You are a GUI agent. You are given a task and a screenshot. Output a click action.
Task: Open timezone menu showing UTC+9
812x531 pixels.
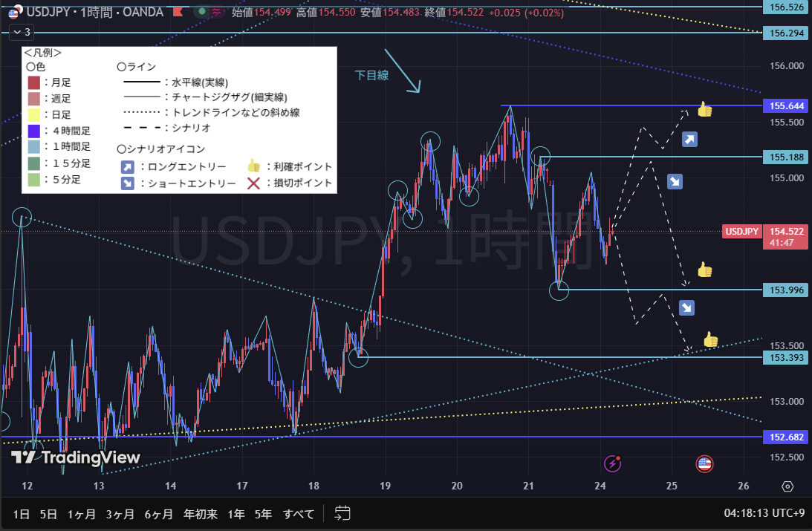pyautogui.click(x=765, y=513)
